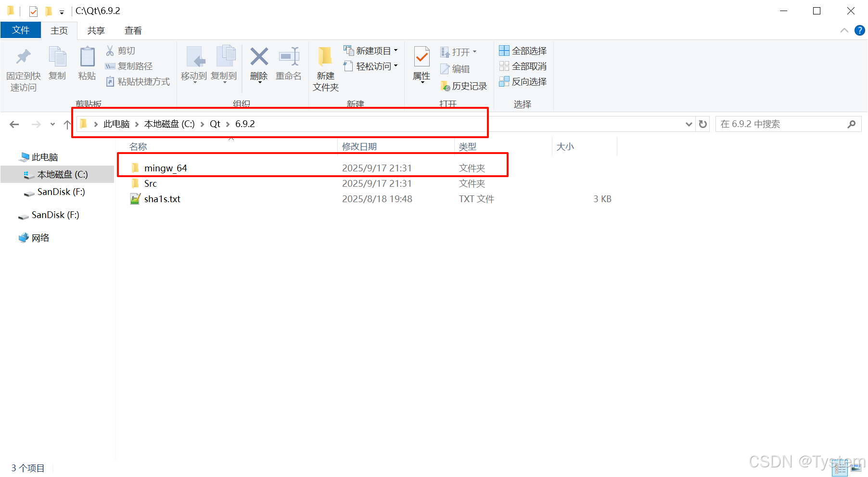Click Invert selection
868x477 pixels.
point(523,81)
